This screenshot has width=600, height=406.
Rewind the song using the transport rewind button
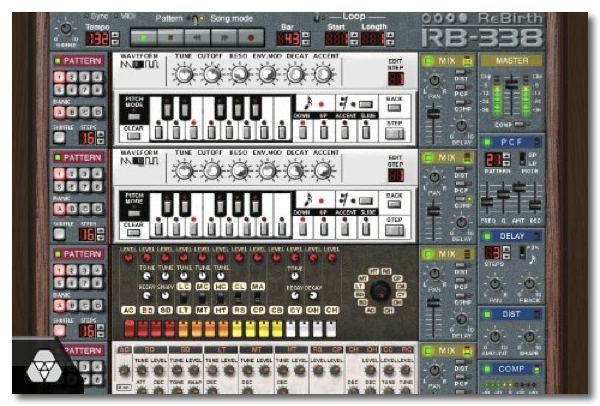pos(197,38)
